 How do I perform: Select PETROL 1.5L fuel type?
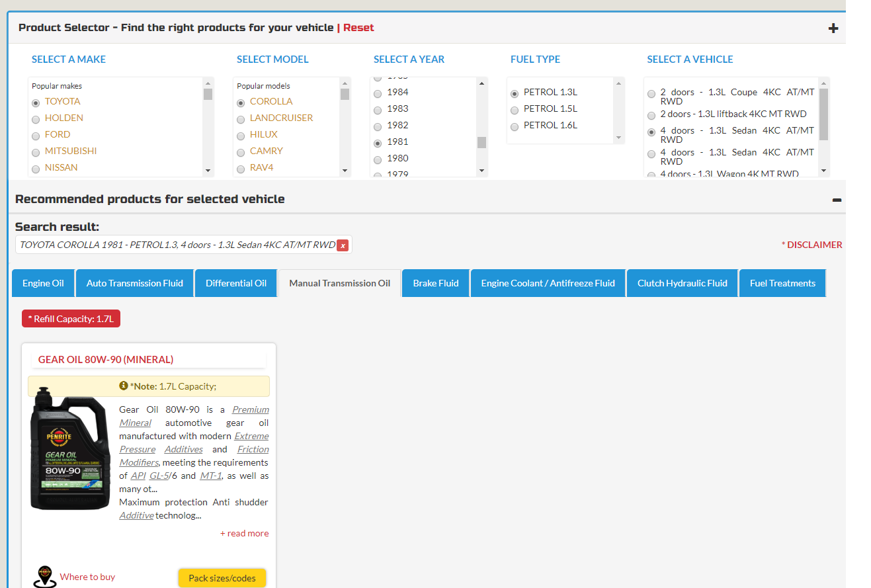coord(515,110)
